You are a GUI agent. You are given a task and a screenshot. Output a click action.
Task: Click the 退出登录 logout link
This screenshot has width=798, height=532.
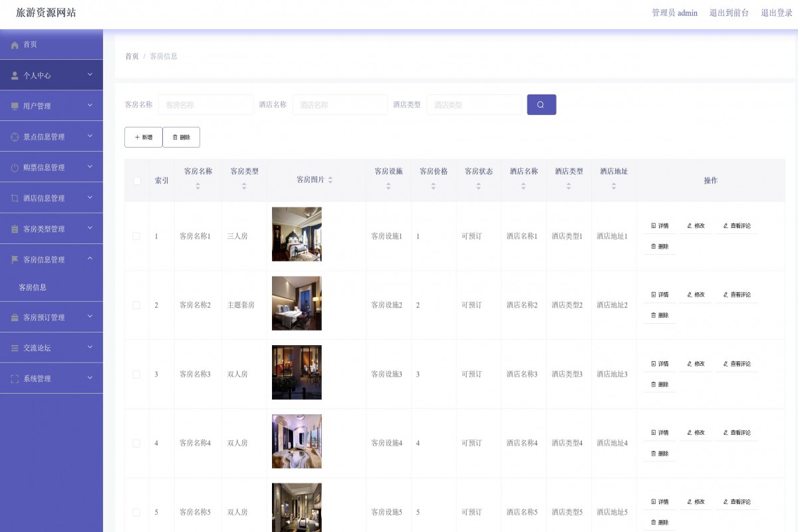[775, 13]
